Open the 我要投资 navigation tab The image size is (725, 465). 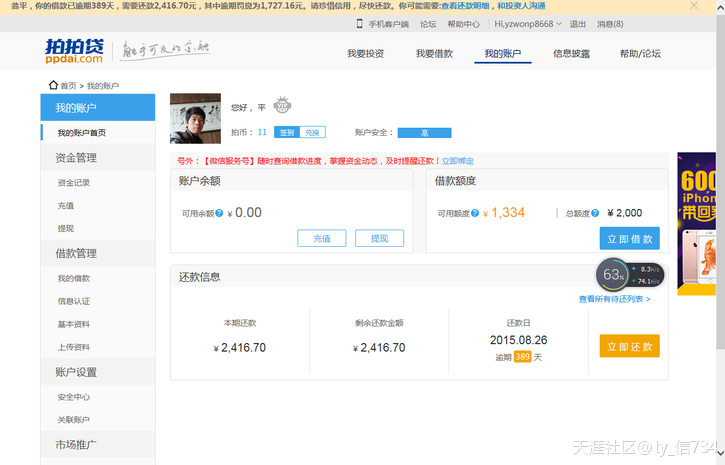click(365, 54)
